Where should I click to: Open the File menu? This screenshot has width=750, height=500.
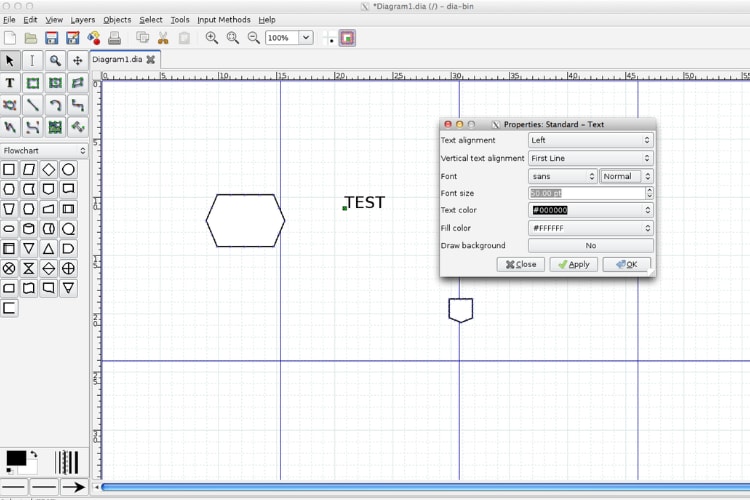9,20
